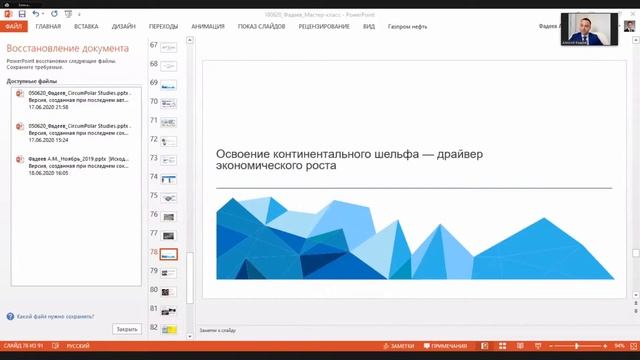
Task: Click the Undo arrow icon
Action: tap(36, 14)
